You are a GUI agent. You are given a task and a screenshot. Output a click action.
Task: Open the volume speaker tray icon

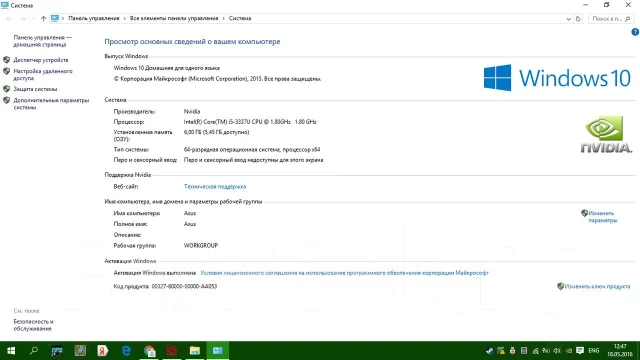click(557, 351)
